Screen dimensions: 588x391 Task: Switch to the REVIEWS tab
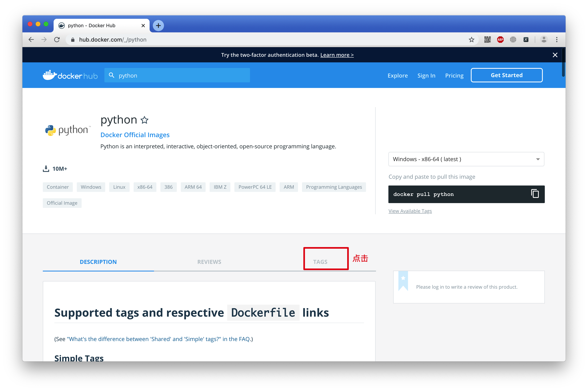tap(209, 262)
